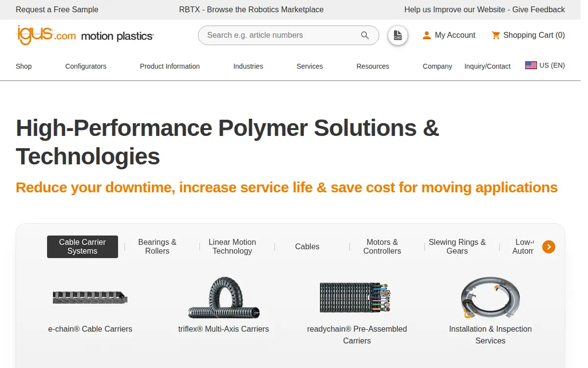588x368 pixels.
Task: Click the orange next-arrow in category tabs
Action: (549, 247)
